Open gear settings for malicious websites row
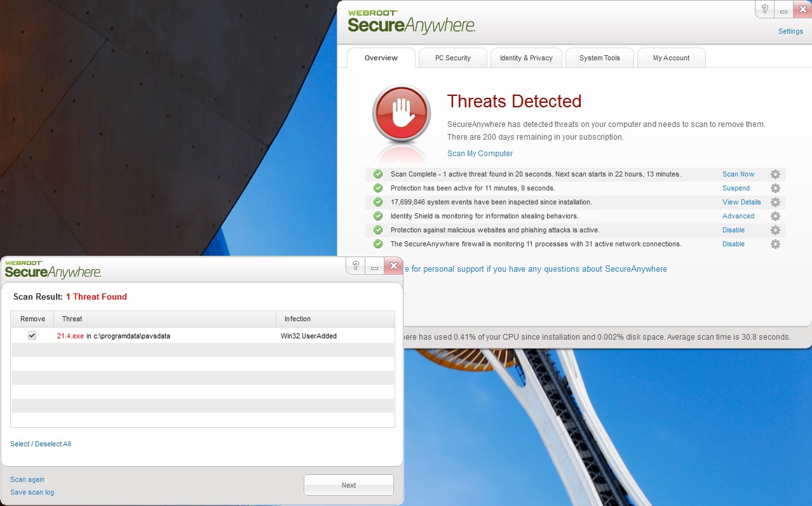The height and width of the screenshot is (506, 812). coord(775,230)
